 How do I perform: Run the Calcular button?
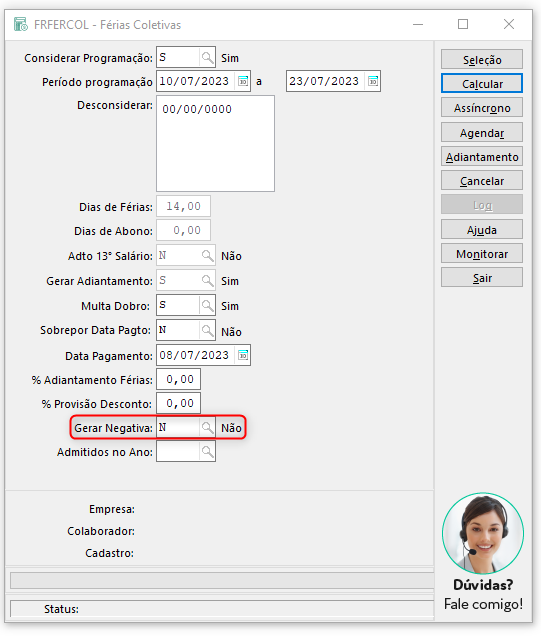point(482,84)
